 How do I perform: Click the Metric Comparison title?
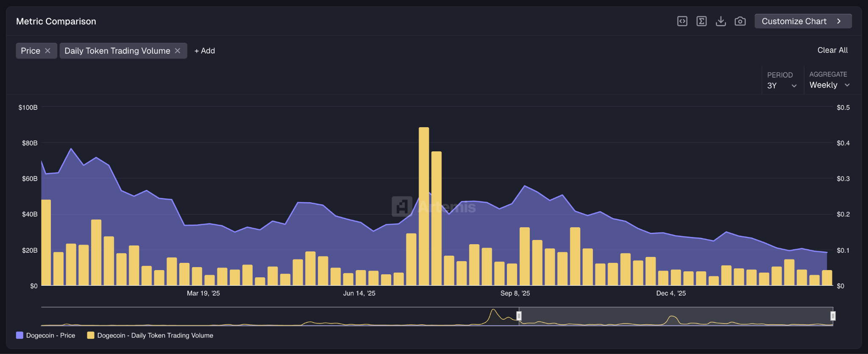pyautogui.click(x=56, y=21)
